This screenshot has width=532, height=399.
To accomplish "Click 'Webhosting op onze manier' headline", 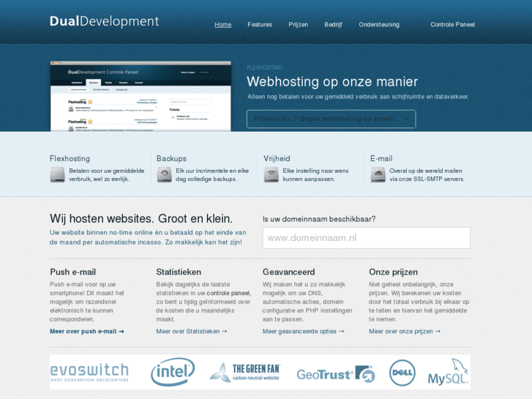I will 332,82.
